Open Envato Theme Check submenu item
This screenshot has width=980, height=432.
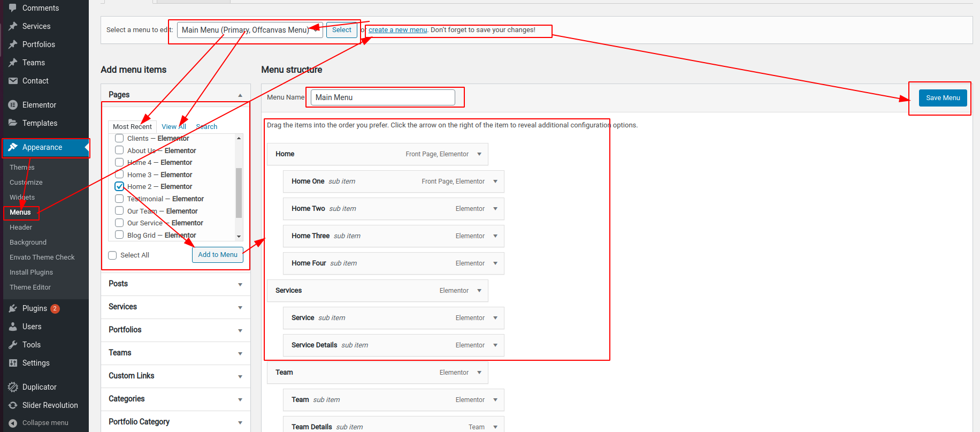click(42, 257)
